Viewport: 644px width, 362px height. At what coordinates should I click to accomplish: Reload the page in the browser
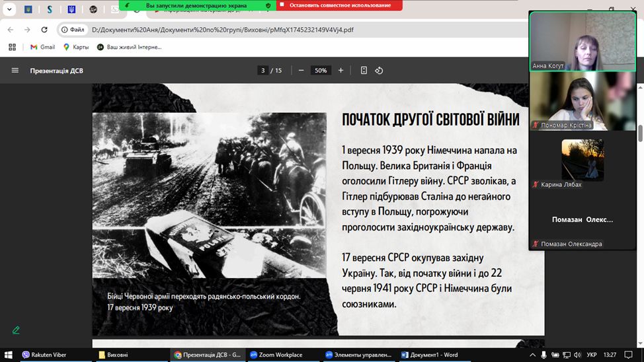(44, 30)
